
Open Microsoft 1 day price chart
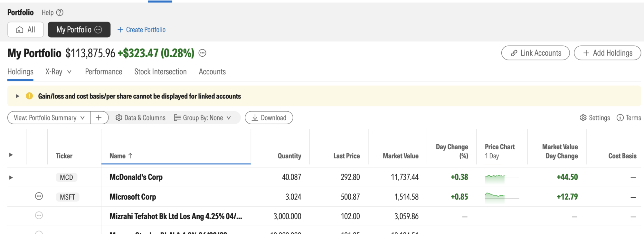tap(502, 197)
